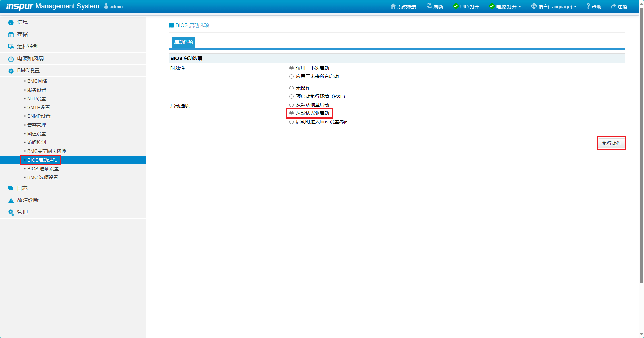This screenshot has width=644, height=338.
Task: Open 服务设置 in the sidebar
Action: pyautogui.click(x=37, y=90)
